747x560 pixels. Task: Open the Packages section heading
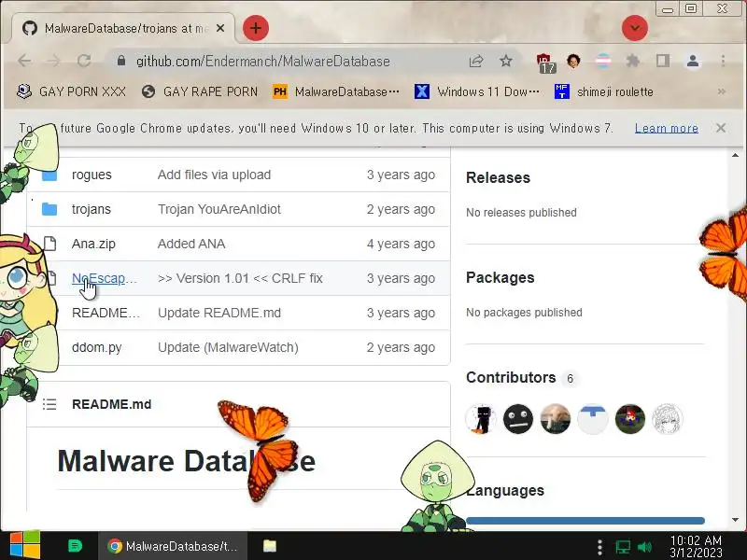pos(500,277)
